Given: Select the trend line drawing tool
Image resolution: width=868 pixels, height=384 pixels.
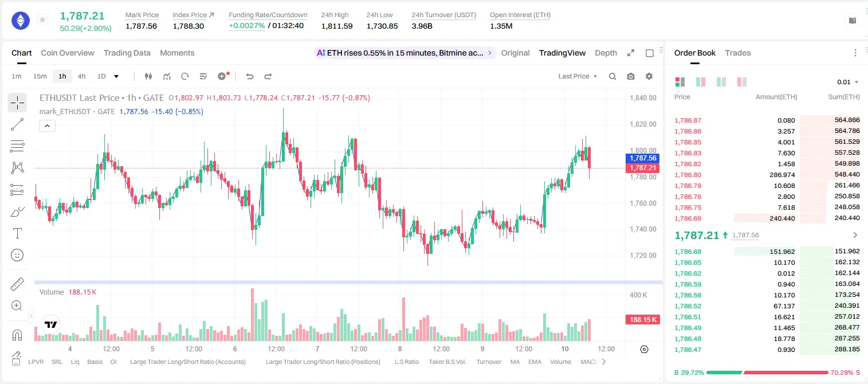Looking at the screenshot, I should (17, 124).
